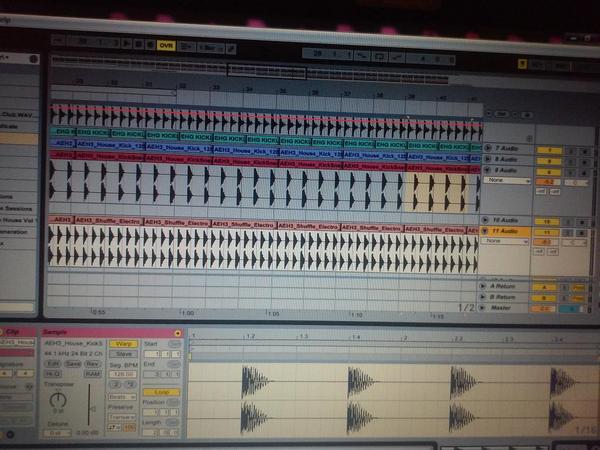Click the 9 Audio track volume value

(x=548, y=182)
